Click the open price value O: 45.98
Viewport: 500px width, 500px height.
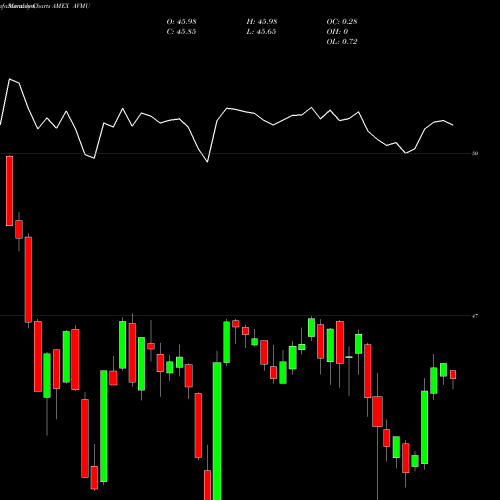coord(182,22)
